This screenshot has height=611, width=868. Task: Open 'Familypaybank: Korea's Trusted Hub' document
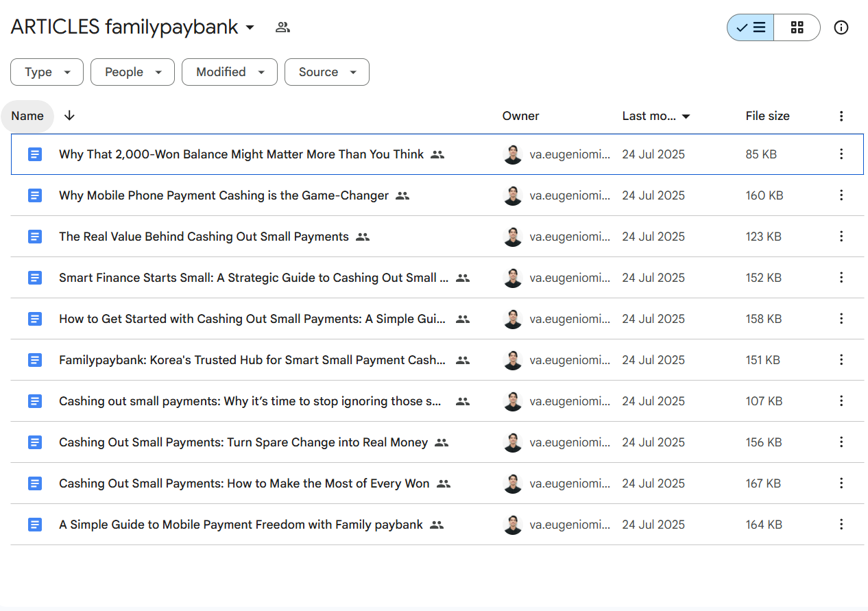click(x=252, y=360)
